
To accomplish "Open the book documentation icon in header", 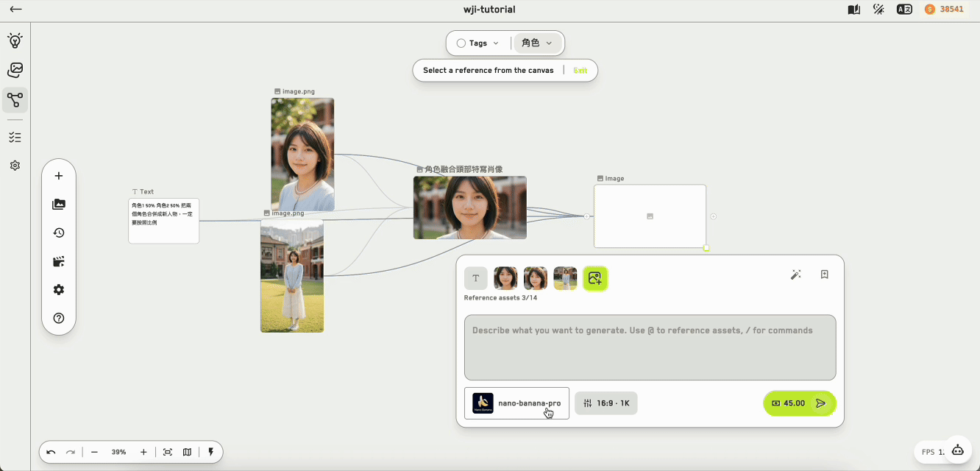I will [854, 10].
